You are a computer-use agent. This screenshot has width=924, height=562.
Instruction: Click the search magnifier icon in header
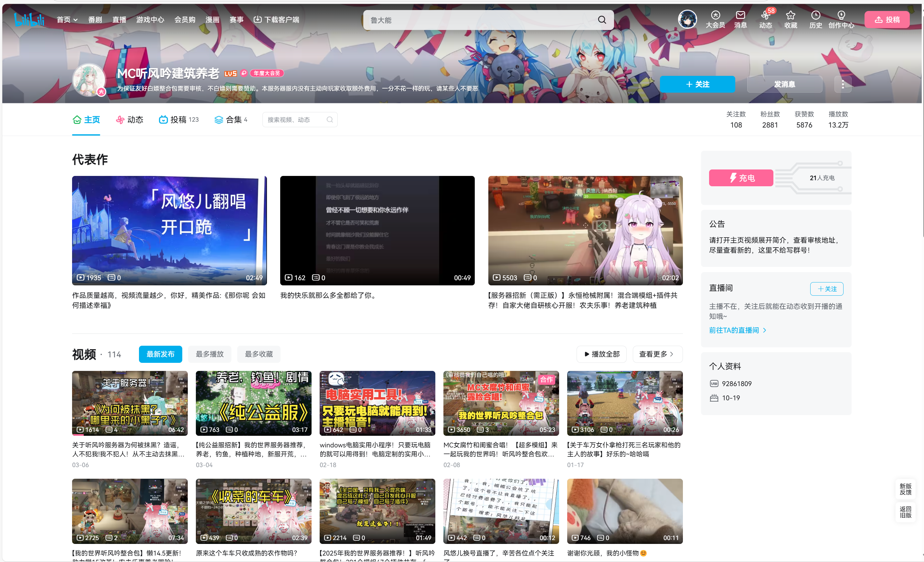pyautogui.click(x=602, y=20)
